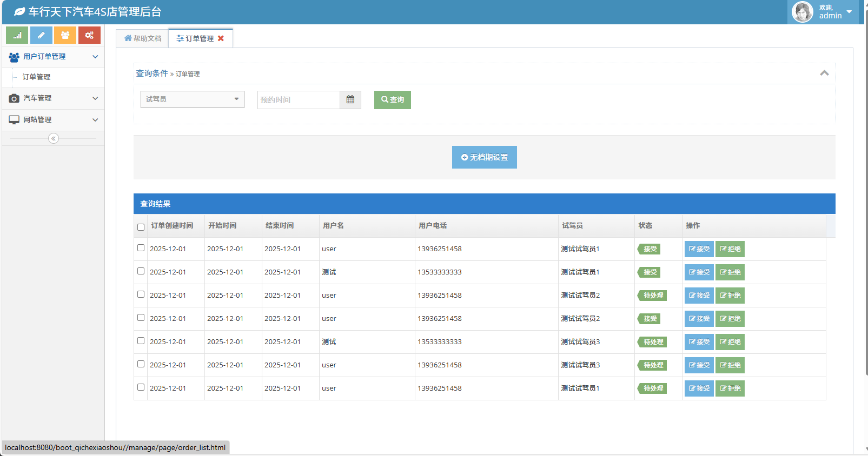868x456 pixels.
Task: Toggle the select-all checkbox in table header
Action: coord(141,227)
